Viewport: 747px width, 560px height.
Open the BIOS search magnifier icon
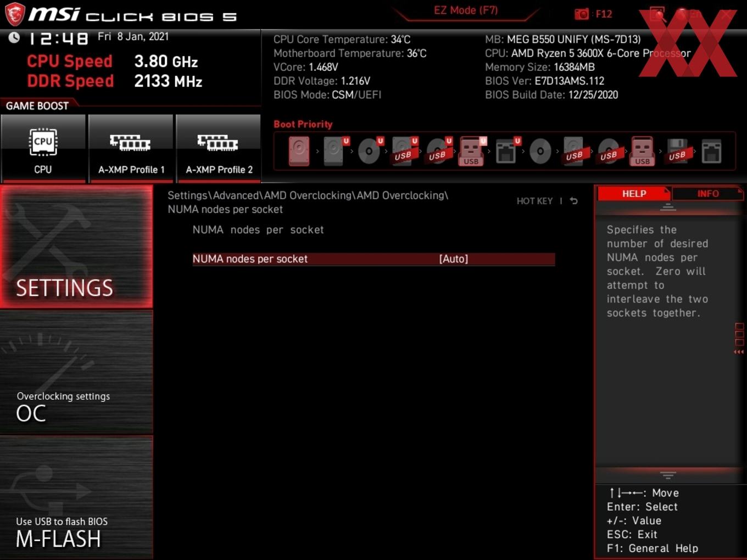pyautogui.click(x=657, y=14)
